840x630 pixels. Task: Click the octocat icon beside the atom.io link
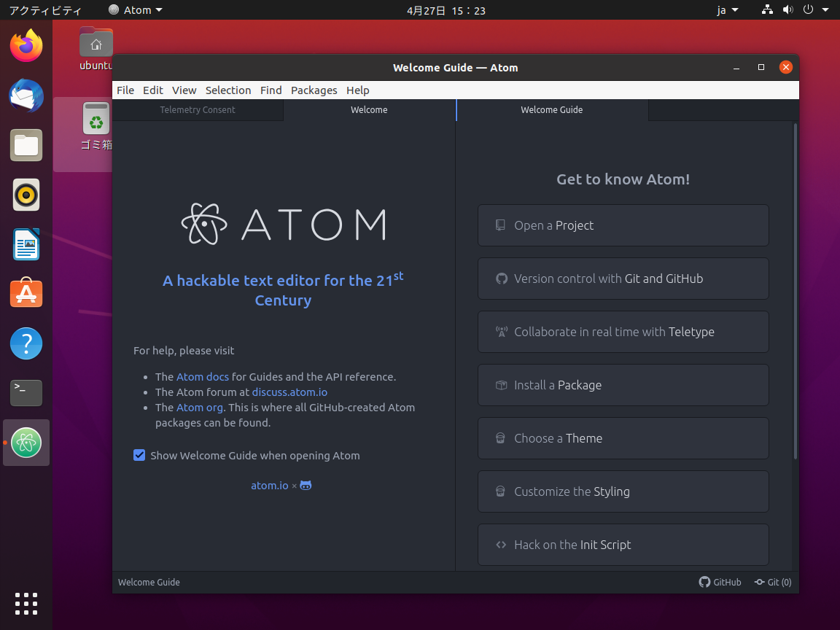(x=305, y=485)
